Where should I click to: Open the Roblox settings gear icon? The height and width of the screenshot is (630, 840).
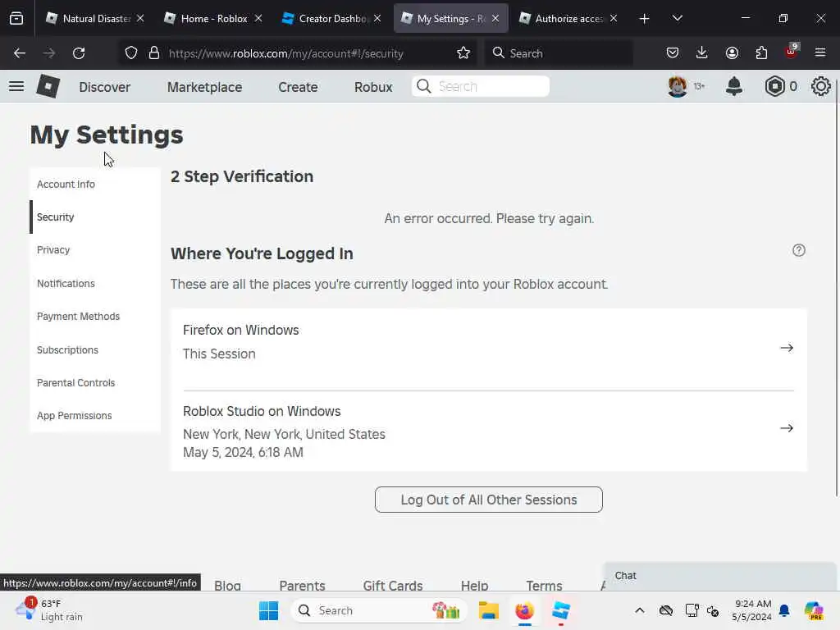[x=820, y=86]
